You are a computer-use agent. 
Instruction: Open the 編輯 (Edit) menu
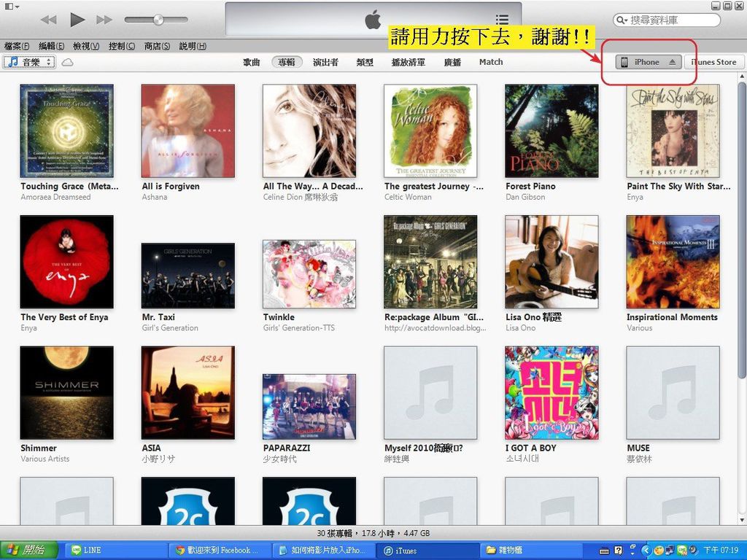(51, 46)
